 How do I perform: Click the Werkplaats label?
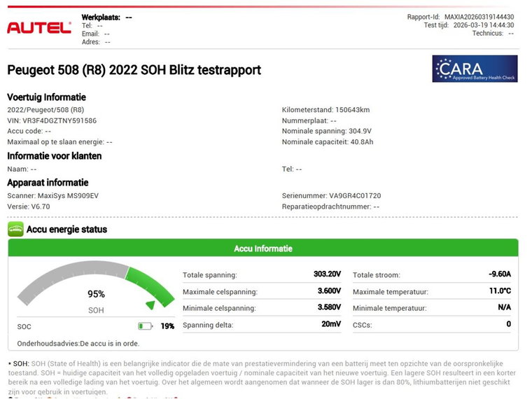(101, 17)
